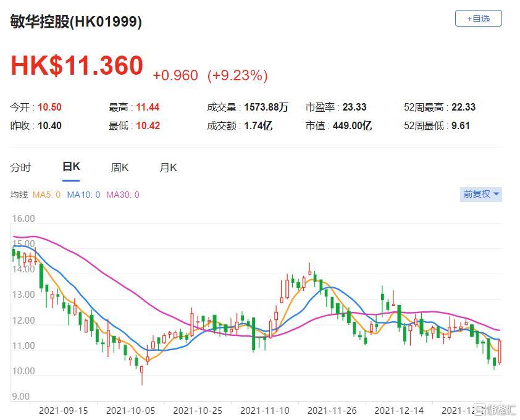Click the 市值 market cap value 449.00亿
This screenshot has width=520, height=420.
point(358,126)
